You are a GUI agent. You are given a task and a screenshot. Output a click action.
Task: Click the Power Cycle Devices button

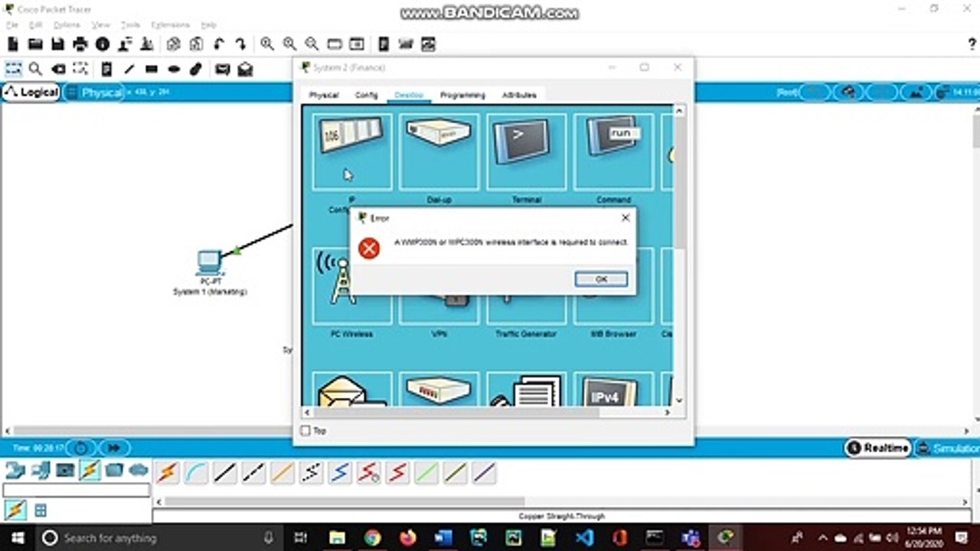[80, 448]
